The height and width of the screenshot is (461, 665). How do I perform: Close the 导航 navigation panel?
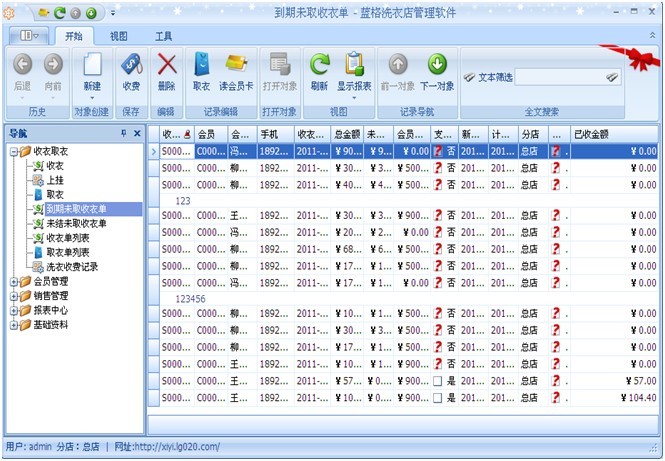tap(137, 133)
